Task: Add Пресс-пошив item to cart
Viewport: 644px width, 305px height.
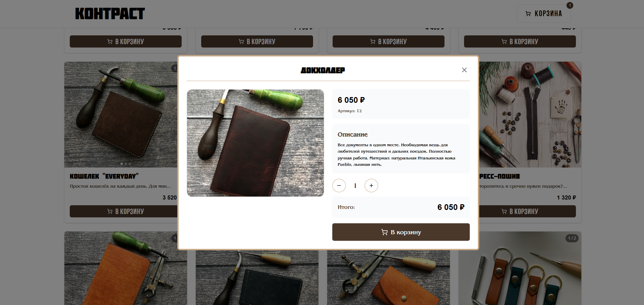Action: tap(527, 211)
